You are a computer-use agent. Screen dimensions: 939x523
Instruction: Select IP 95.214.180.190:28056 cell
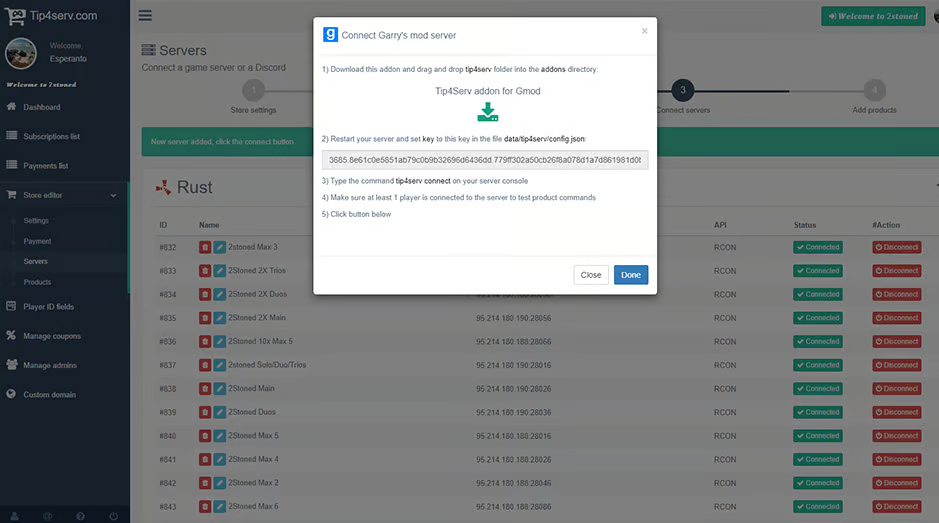513,318
